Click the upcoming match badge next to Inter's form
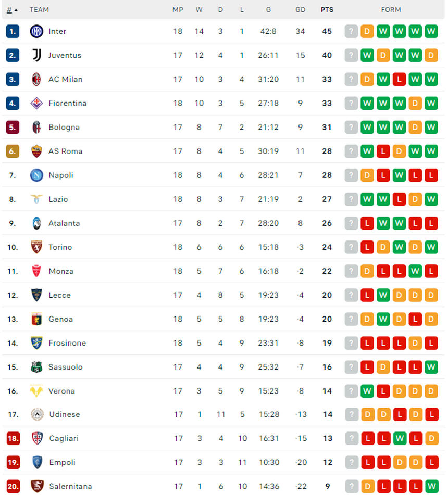 tap(351, 31)
